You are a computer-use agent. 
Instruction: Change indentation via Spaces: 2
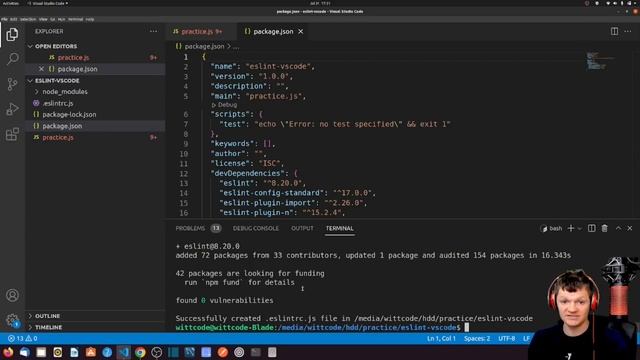477,338
